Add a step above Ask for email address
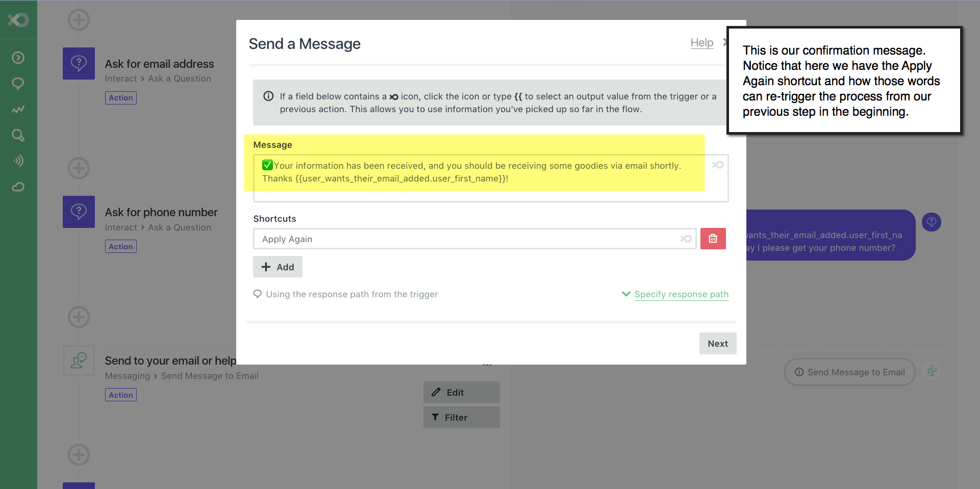The width and height of the screenshot is (980, 489). pyautogui.click(x=79, y=20)
